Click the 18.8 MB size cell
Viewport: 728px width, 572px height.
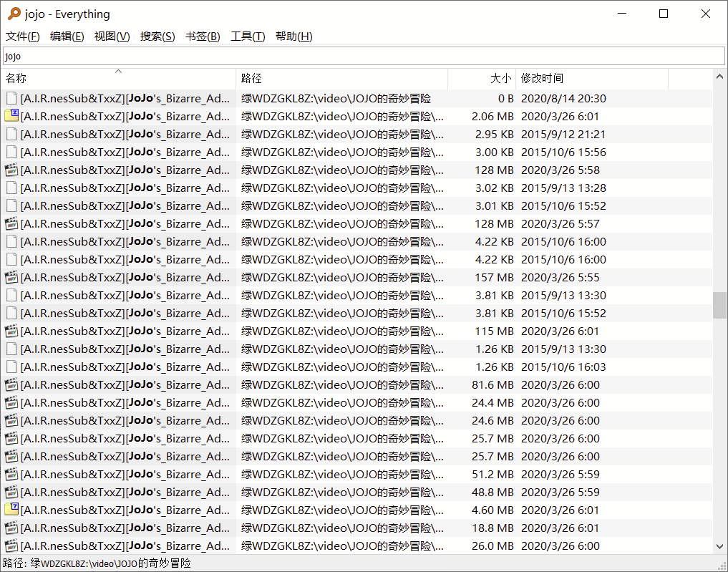(492, 528)
